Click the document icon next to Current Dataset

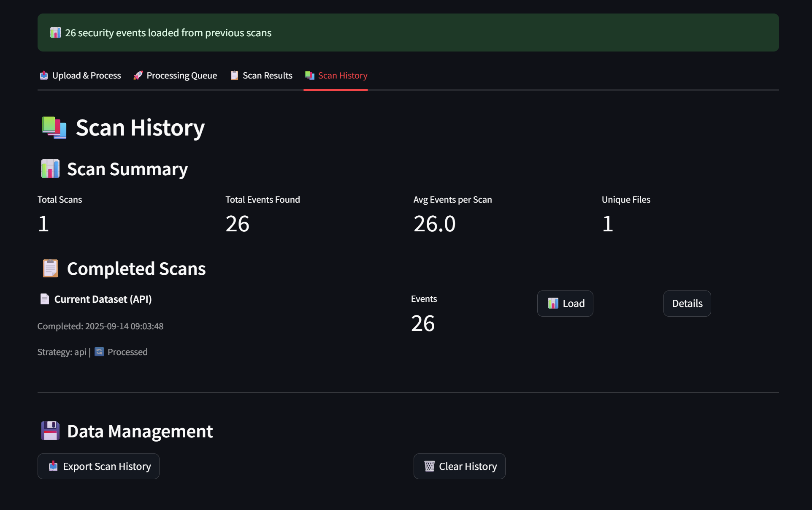(x=44, y=299)
